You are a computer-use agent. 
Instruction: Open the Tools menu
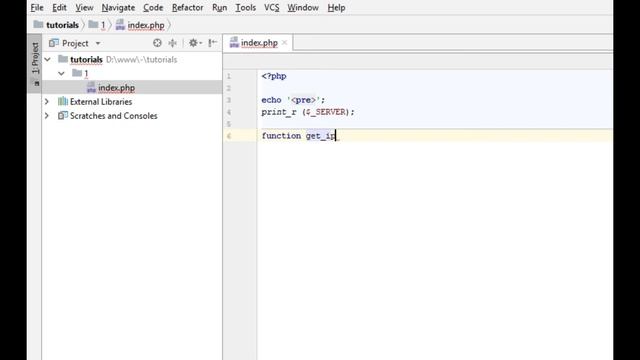point(245,8)
